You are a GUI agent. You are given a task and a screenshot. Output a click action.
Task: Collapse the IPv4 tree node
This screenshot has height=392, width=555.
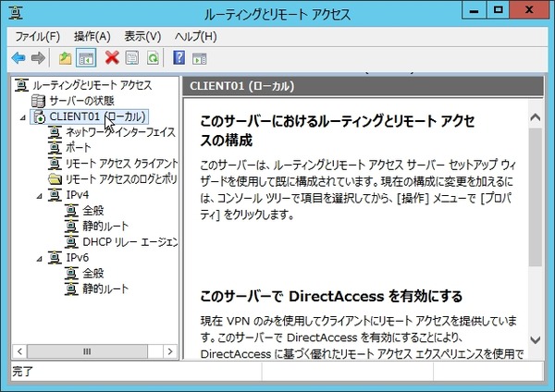[x=40, y=196]
